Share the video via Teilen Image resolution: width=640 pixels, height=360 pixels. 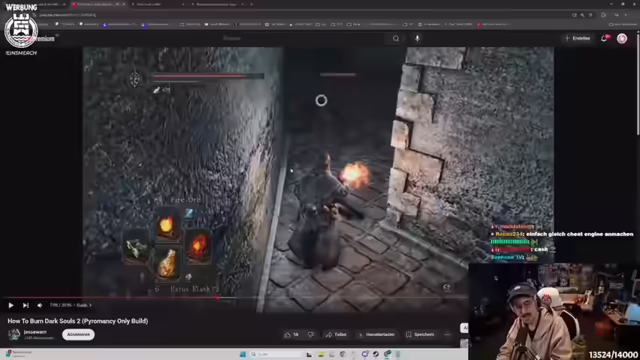(336, 335)
